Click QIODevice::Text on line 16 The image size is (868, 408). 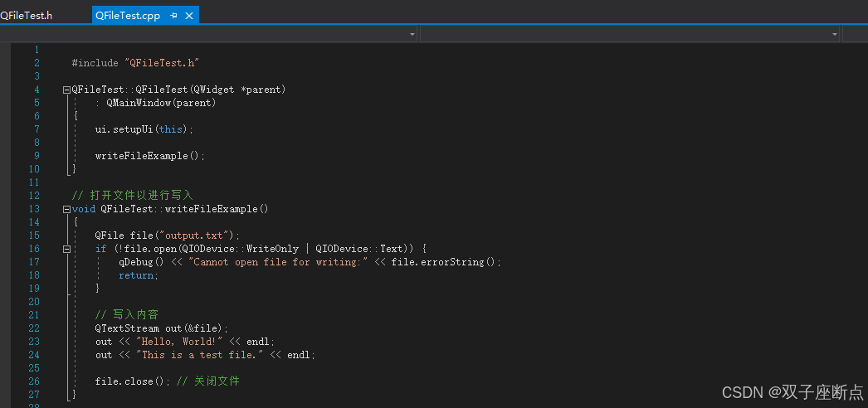[359, 249]
